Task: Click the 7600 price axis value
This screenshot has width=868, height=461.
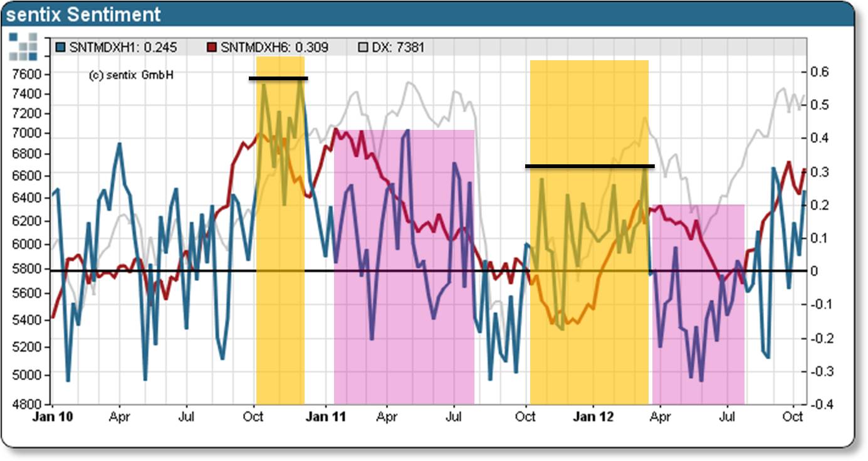Action: pos(26,75)
